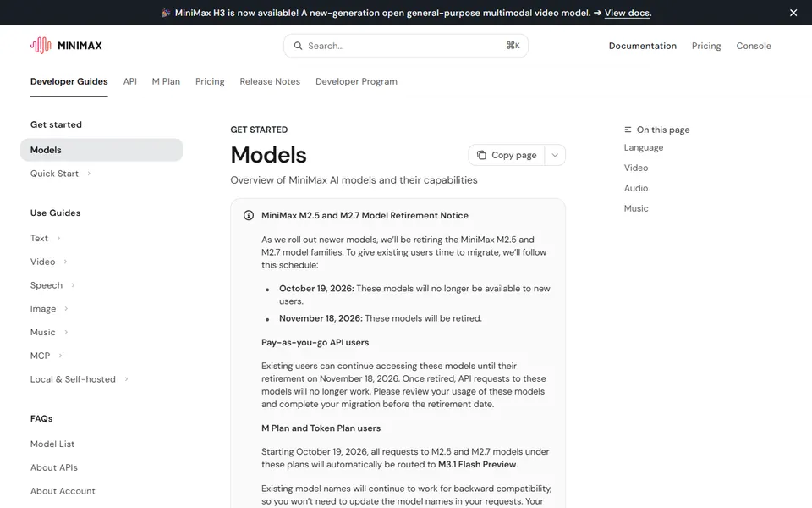This screenshot has width=812, height=508.
Task: Open Local & Self-hosted guide
Action: point(73,379)
